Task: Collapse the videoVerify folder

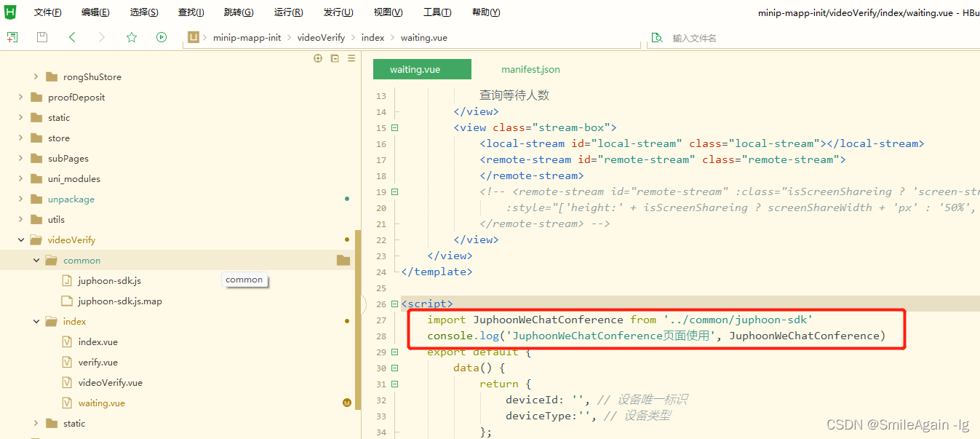Action: point(20,240)
